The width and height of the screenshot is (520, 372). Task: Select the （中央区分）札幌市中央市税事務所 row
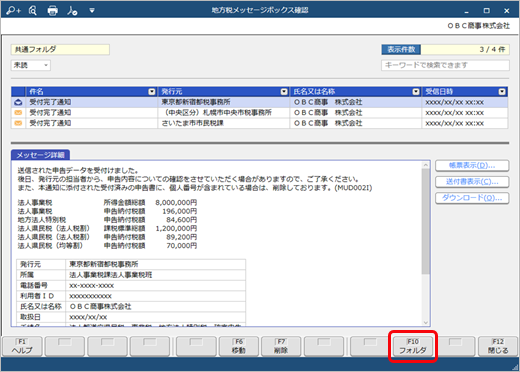[260, 113]
